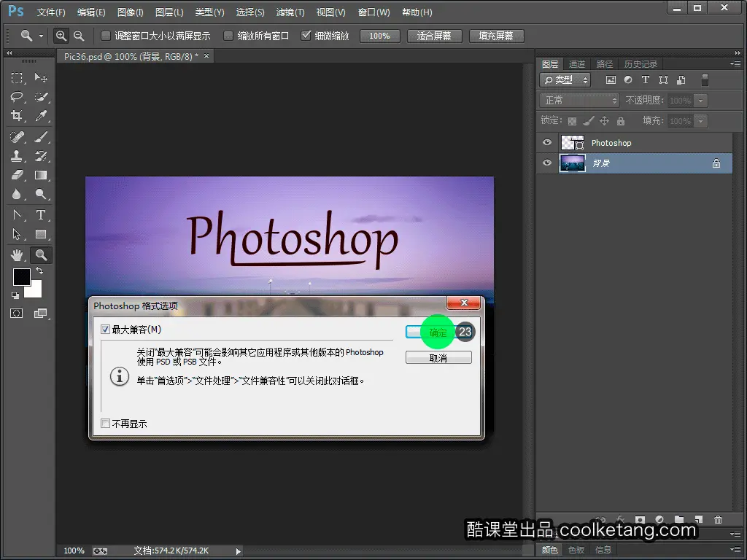
Task: Select the Rectangular Marquee tool
Action: click(x=17, y=77)
